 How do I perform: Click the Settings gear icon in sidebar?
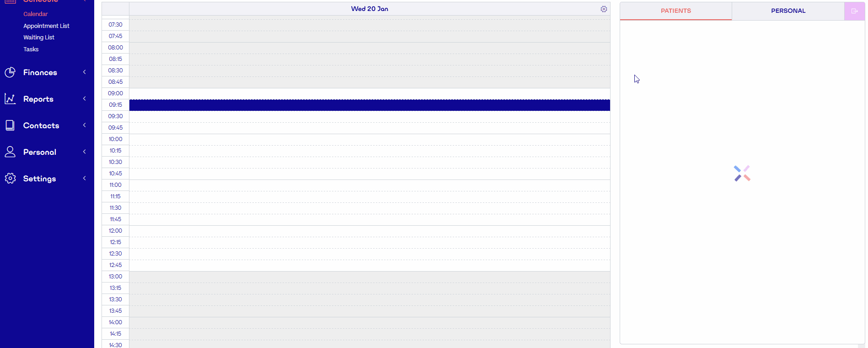10,179
